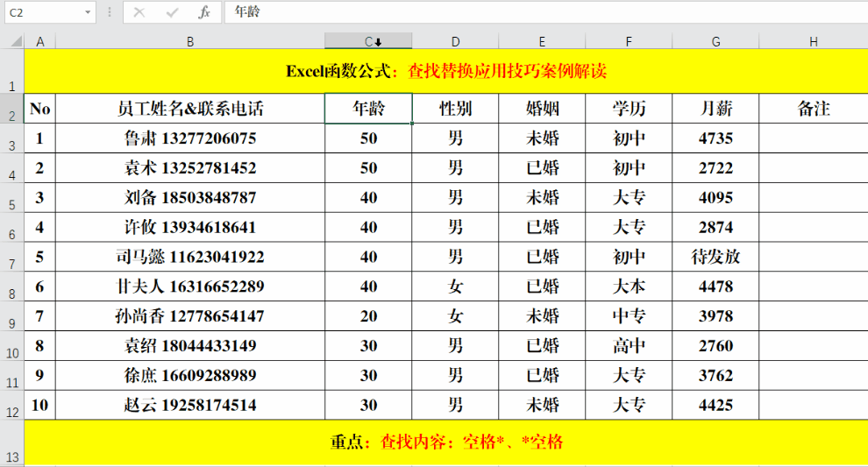Select column E header
The image size is (868, 467).
(542, 41)
